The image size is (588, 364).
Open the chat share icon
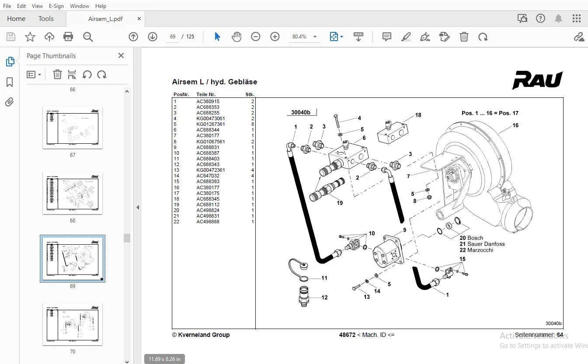click(522, 18)
